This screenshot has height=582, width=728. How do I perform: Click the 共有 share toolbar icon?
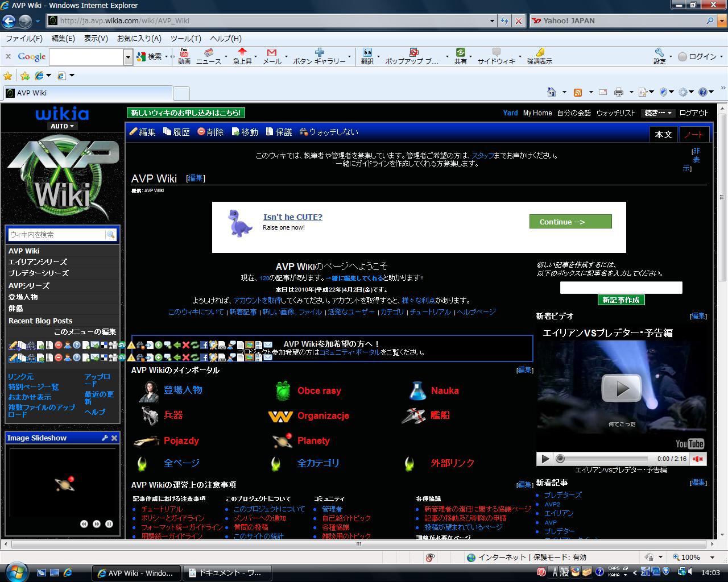461,56
